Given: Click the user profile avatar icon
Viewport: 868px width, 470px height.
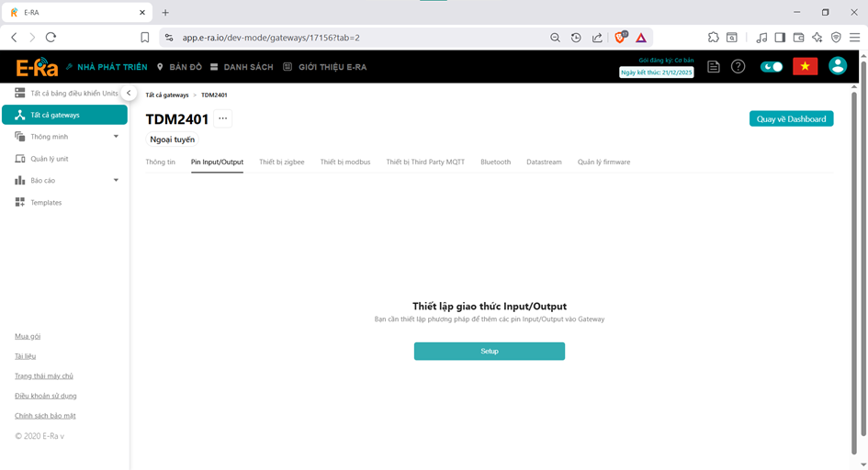Looking at the screenshot, I should [837, 66].
